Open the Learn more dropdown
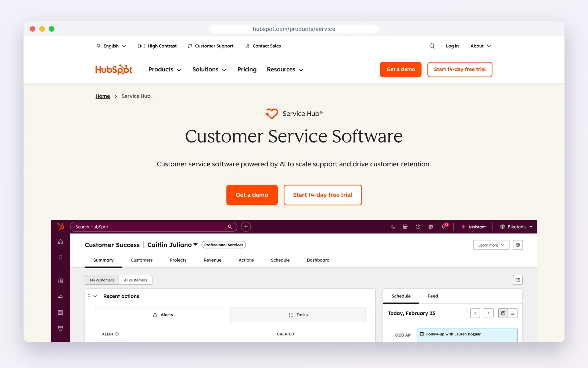This screenshot has width=588, height=368. coord(491,245)
